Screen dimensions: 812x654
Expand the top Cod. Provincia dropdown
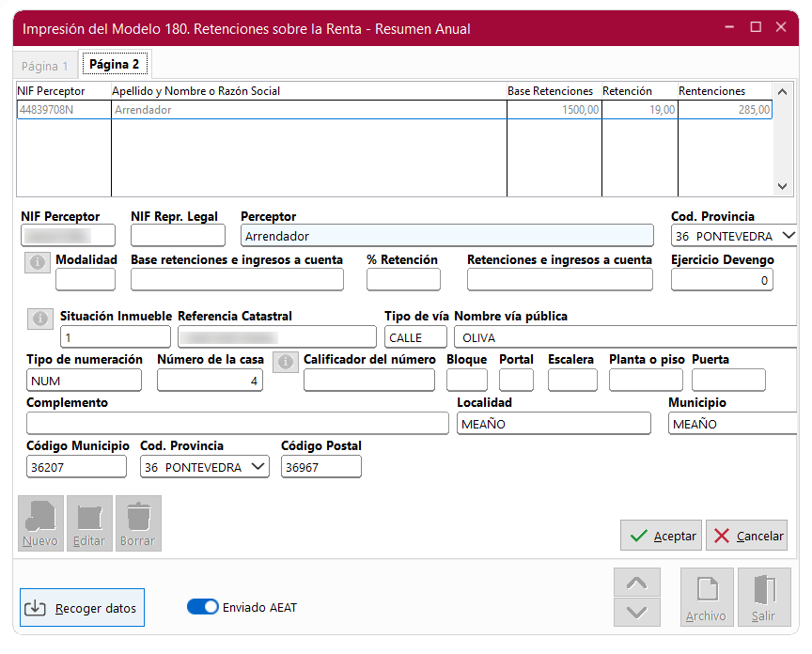tap(788, 236)
